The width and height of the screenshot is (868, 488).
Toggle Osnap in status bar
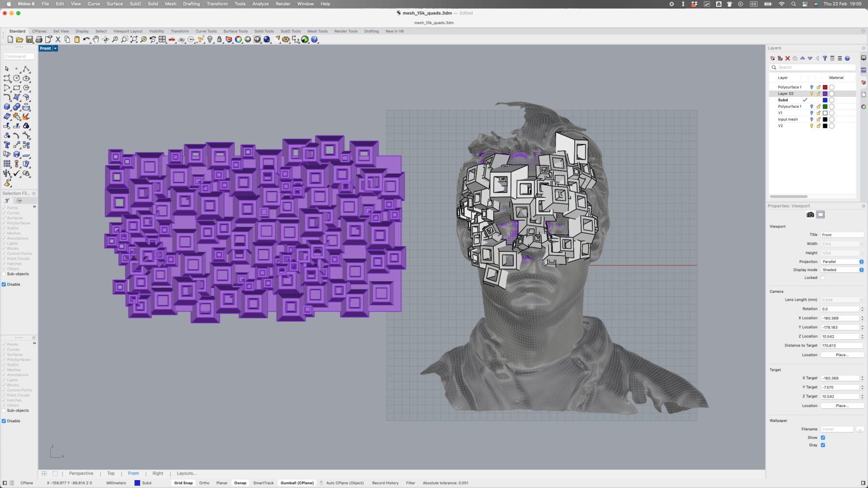(240, 483)
